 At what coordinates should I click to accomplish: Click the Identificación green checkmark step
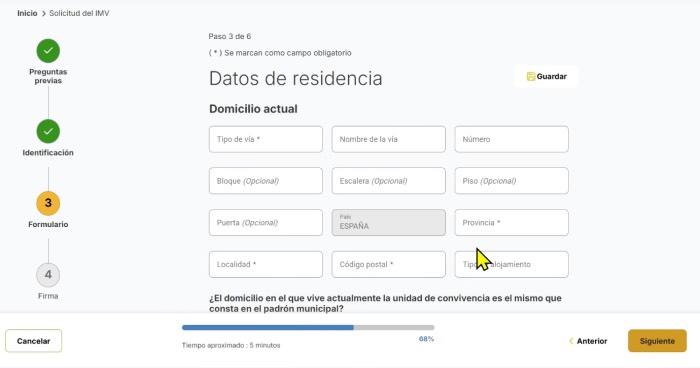48,131
